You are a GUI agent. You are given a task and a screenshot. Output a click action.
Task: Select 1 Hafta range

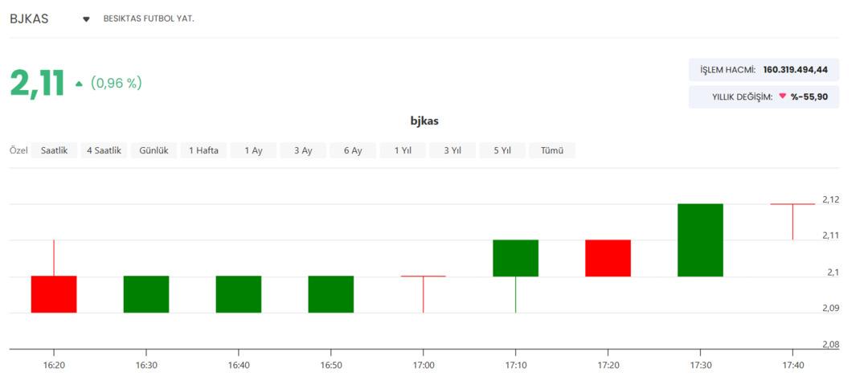203,150
